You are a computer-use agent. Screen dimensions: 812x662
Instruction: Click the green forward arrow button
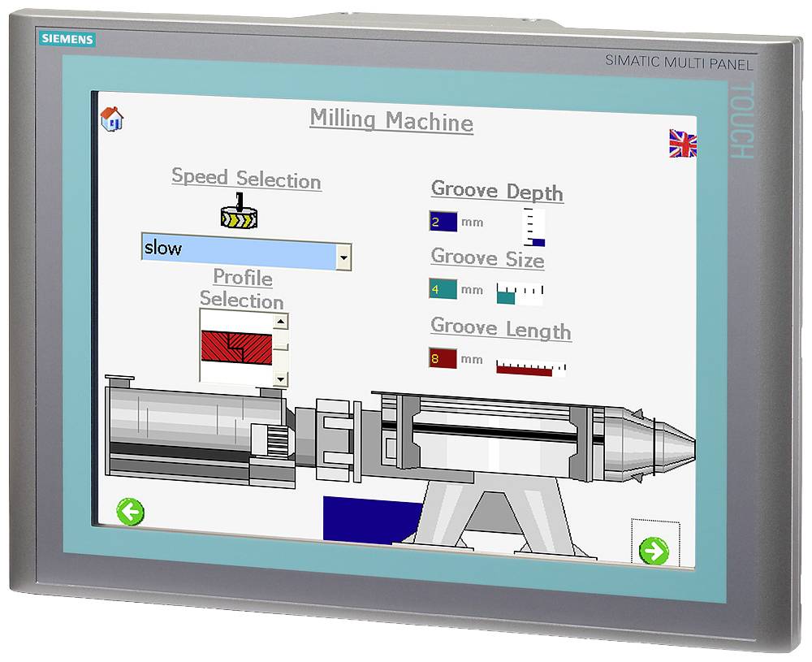point(654,551)
